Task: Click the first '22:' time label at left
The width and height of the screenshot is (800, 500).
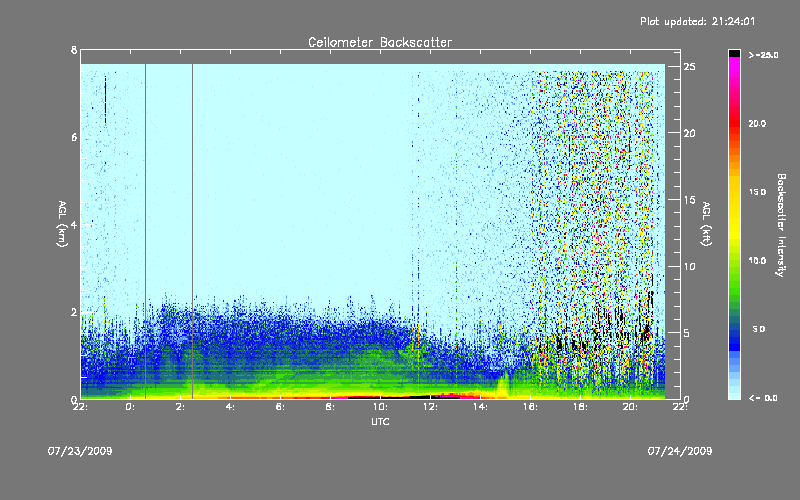Action: coord(81,407)
